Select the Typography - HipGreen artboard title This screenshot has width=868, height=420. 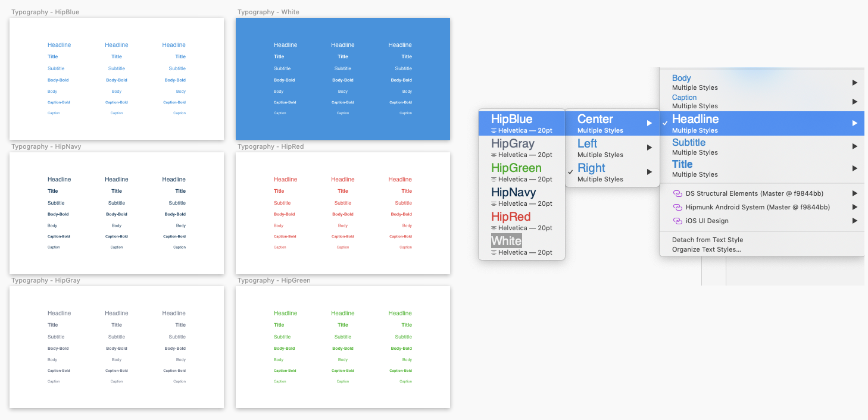pyautogui.click(x=274, y=280)
